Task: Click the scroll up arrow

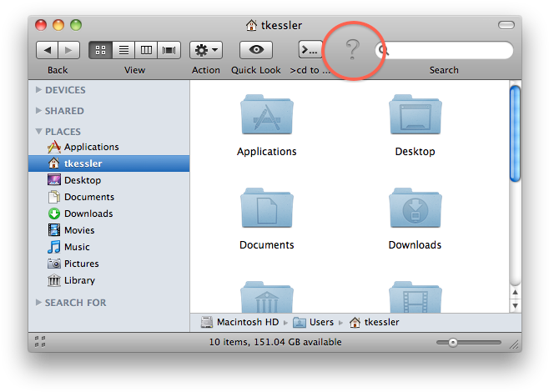Action: (515, 292)
